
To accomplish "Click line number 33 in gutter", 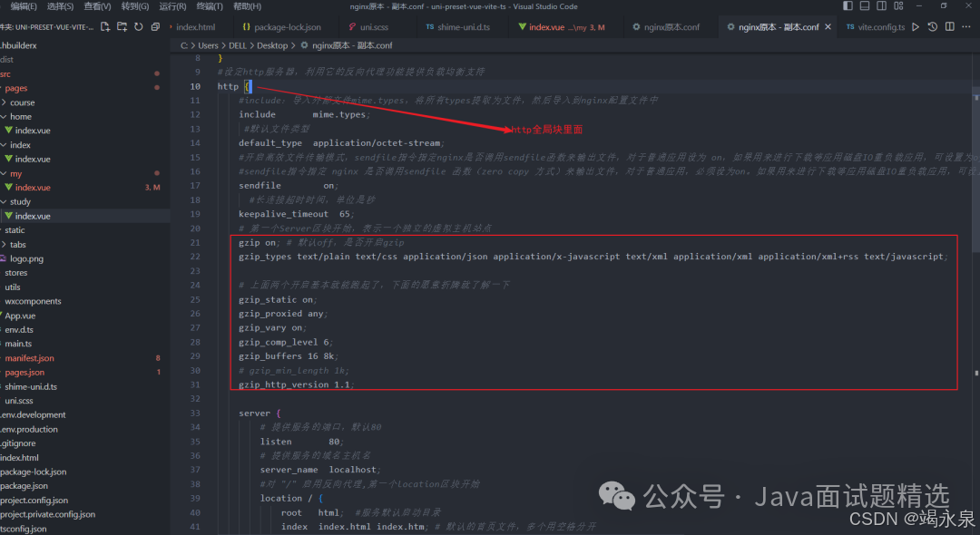I will click(195, 413).
